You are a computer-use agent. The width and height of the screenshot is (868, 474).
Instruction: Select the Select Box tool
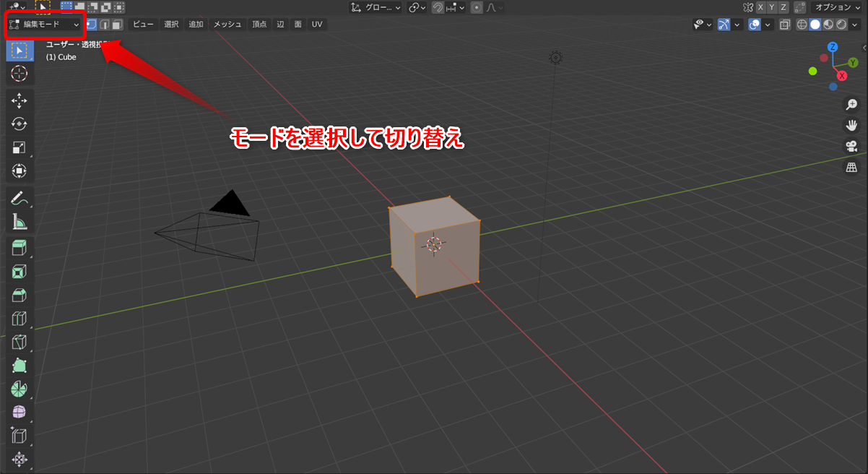pos(19,51)
